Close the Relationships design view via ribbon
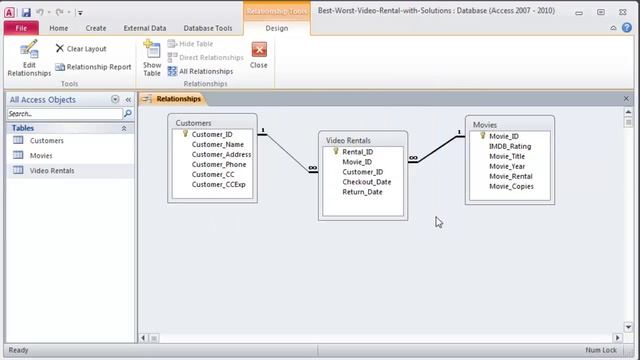 point(259,55)
